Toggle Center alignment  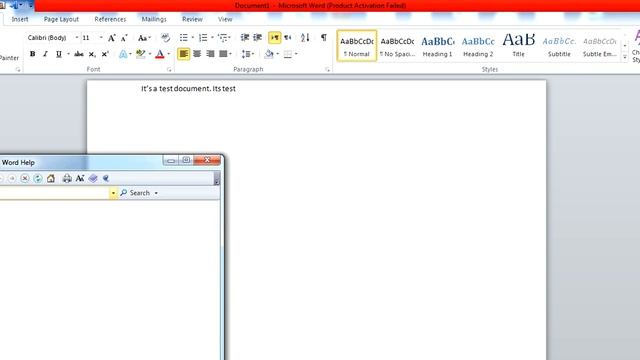197,54
